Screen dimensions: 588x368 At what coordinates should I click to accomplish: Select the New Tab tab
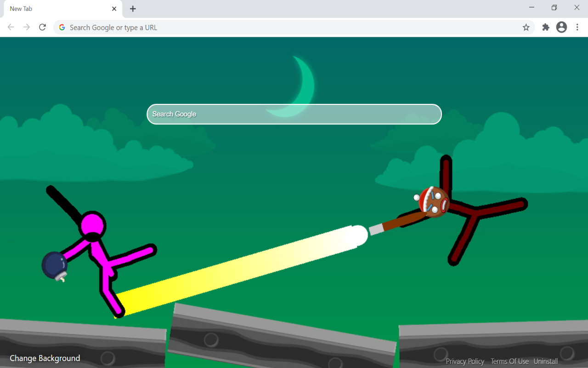55,8
